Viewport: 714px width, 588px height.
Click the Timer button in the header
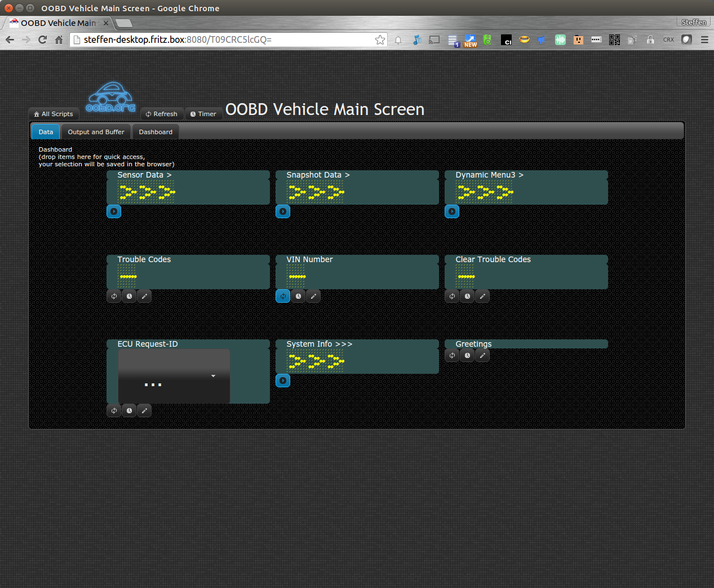coord(203,114)
